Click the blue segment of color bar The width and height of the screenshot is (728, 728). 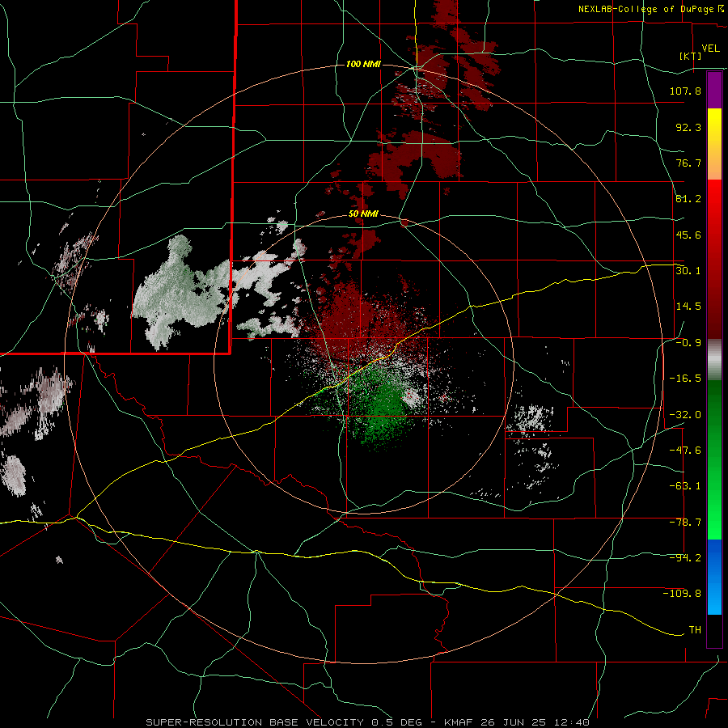pyautogui.click(x=714, y=577)
